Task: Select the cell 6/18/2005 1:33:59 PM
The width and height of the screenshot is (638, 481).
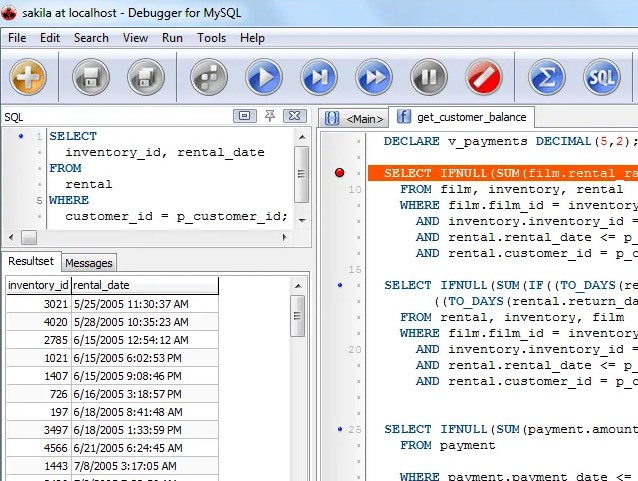Action: (x=145, y=429)
